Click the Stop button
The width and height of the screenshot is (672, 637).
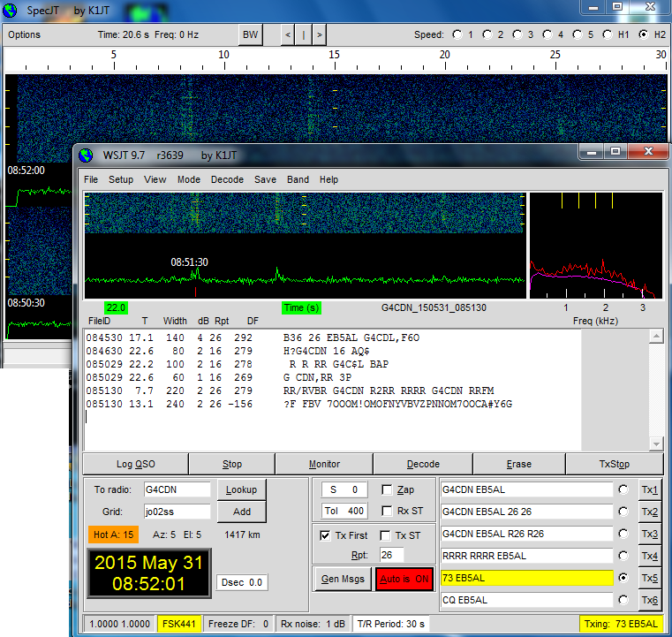[232, 464]
